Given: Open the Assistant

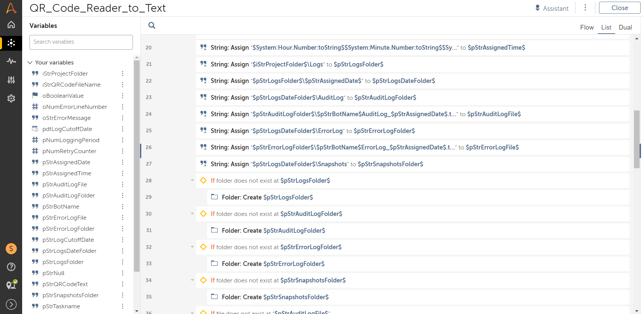Looking at the screenshot, I should pos(552,8).
